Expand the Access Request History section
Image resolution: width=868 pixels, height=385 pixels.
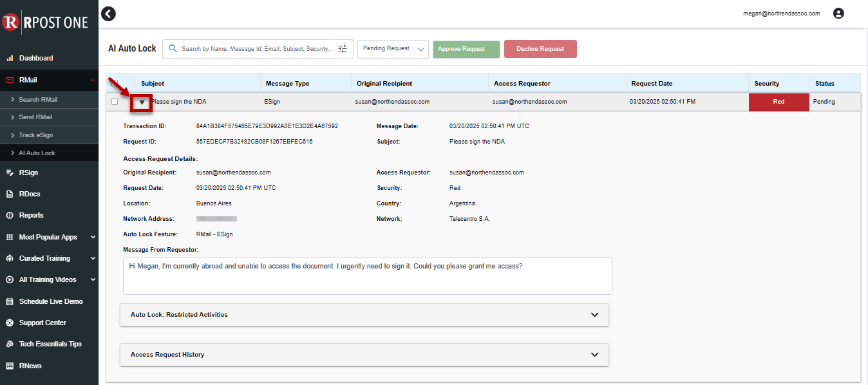coord(364,355)
